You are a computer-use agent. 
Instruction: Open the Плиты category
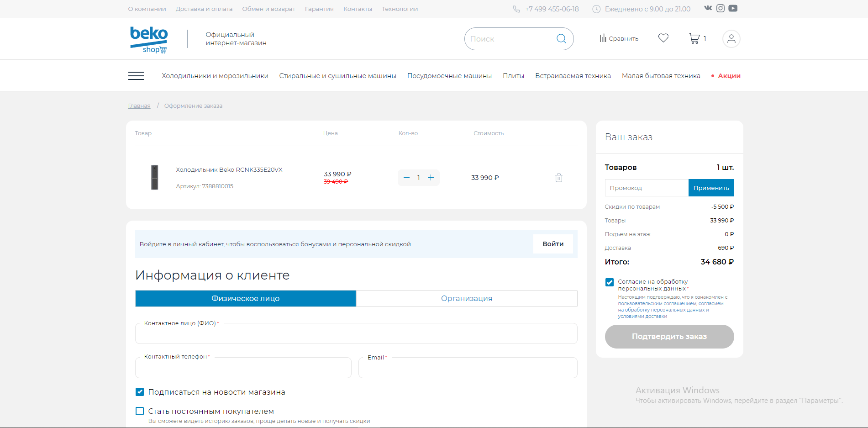[514, 76]
